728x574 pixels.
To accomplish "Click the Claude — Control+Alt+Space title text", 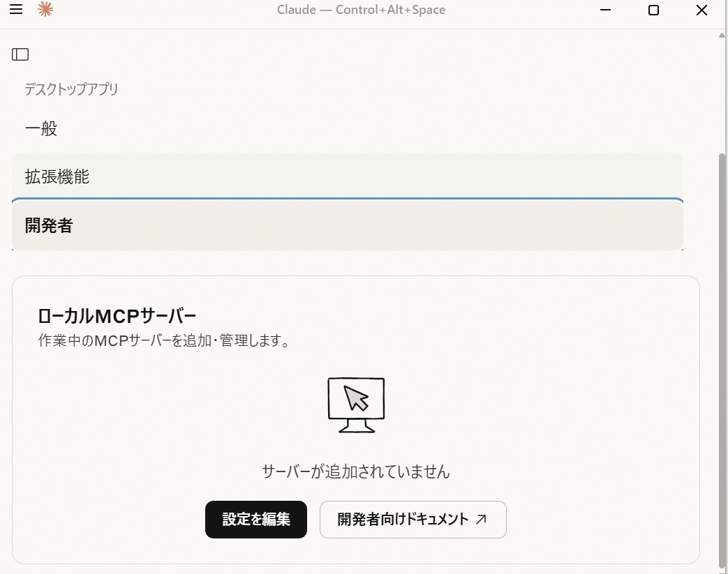I will (361, 10).
